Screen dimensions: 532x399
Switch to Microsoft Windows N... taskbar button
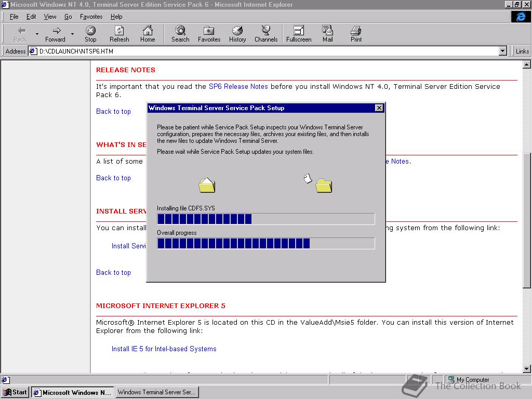click(x=73, y=393)
